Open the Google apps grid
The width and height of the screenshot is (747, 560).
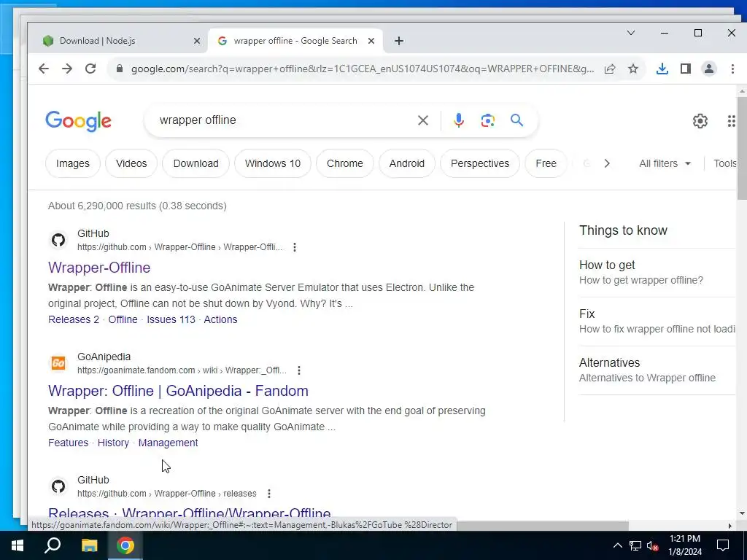coord(732,121)
